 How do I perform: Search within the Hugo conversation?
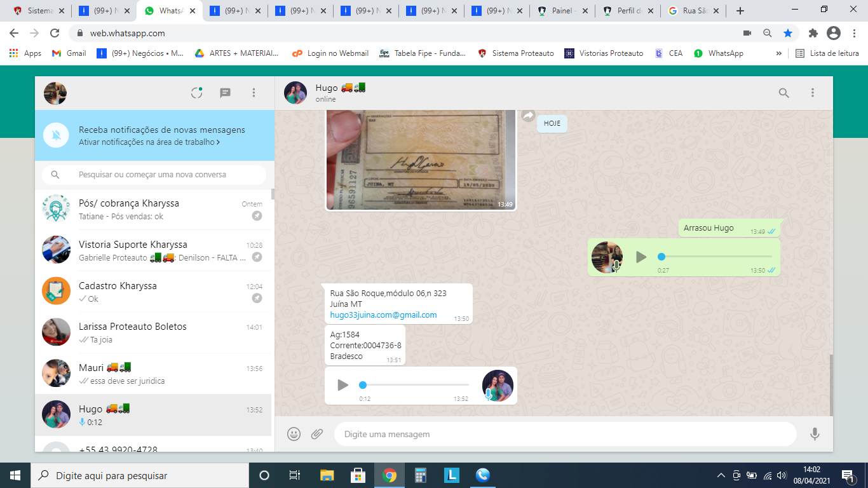[x=784, y=93]
